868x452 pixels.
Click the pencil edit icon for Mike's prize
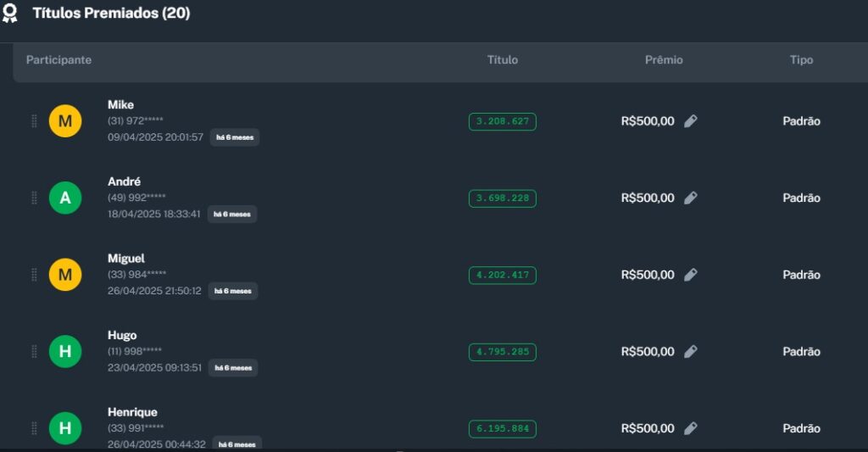tap(691, 121)
